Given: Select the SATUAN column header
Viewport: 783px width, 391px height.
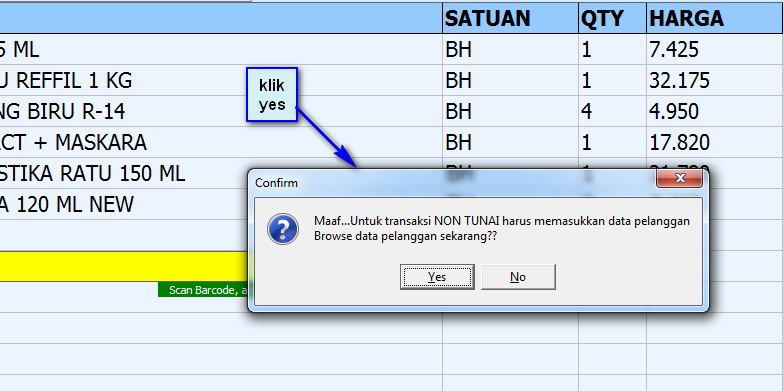Looking at the screenshot, I should coord(510,18).
